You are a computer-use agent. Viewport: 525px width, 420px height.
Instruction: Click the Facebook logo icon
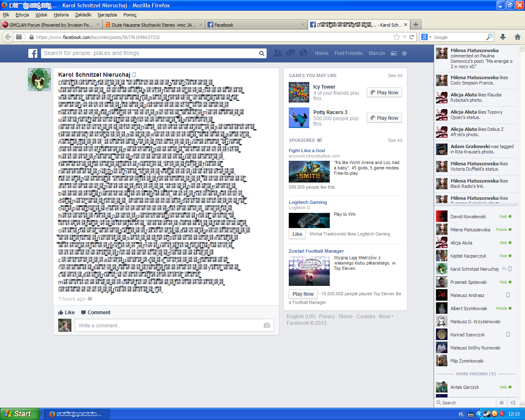coord(33,53)
